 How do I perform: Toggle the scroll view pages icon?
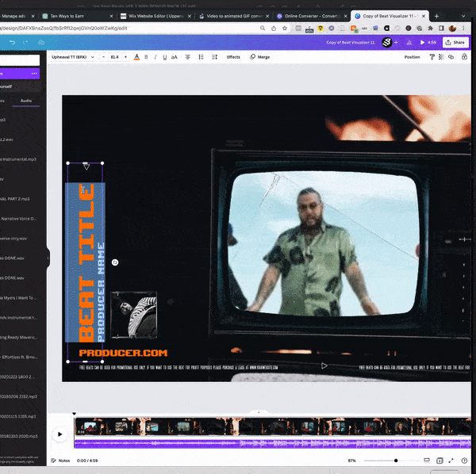(x=427, y=461)
